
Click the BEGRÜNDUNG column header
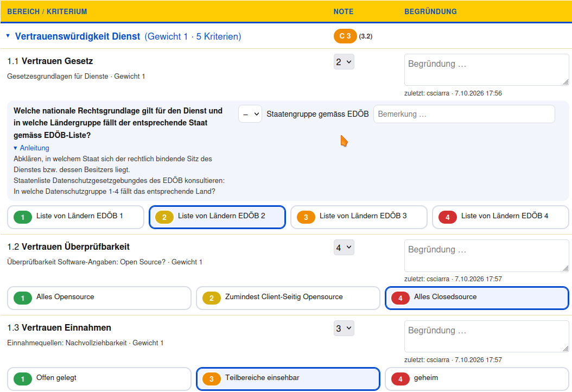click(x=430, y=11)
